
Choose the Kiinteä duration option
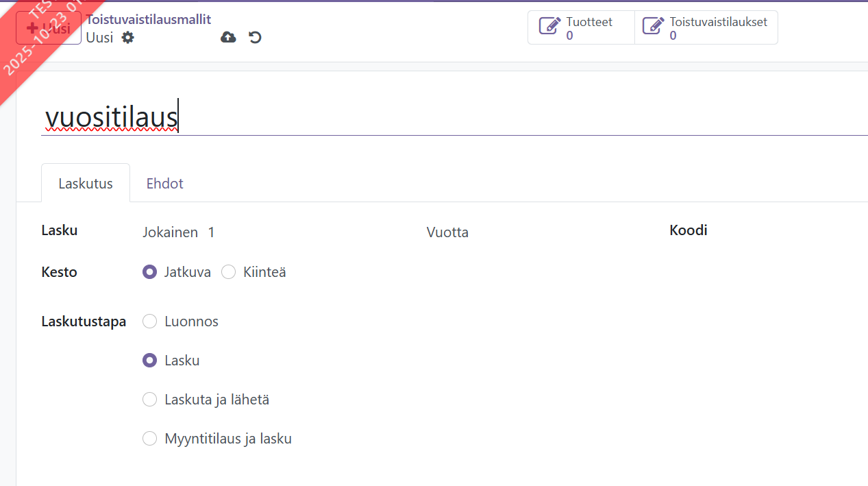pyautogui.click(x=229, y=272)
